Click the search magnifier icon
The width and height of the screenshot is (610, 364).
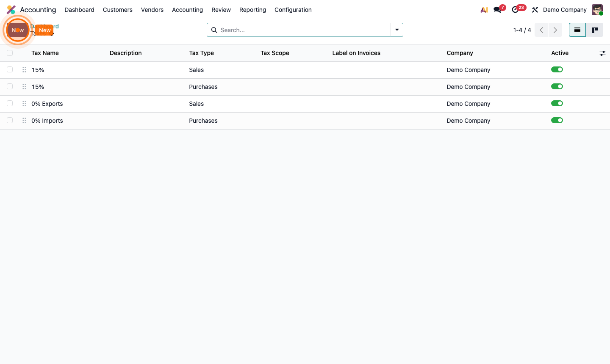214,30
